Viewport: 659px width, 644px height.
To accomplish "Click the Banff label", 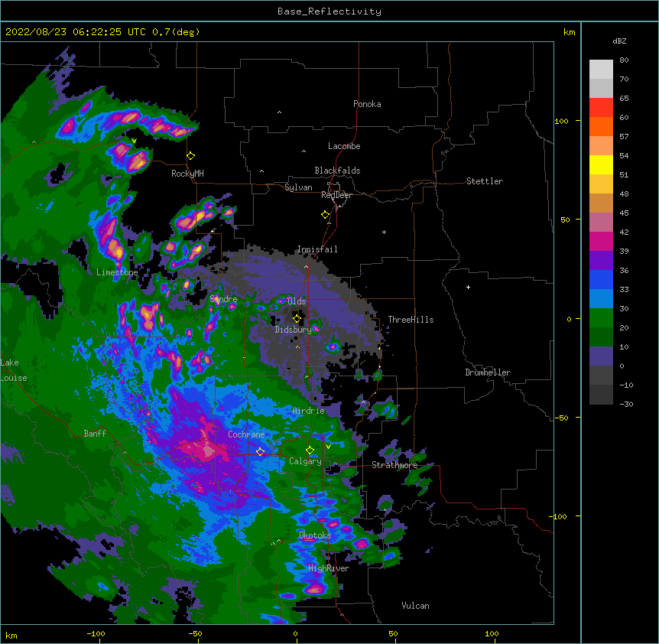I will tap(95, 434).
